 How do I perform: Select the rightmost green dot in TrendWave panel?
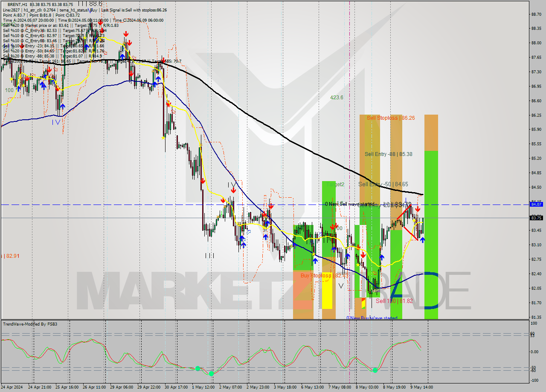click(375, 370)
